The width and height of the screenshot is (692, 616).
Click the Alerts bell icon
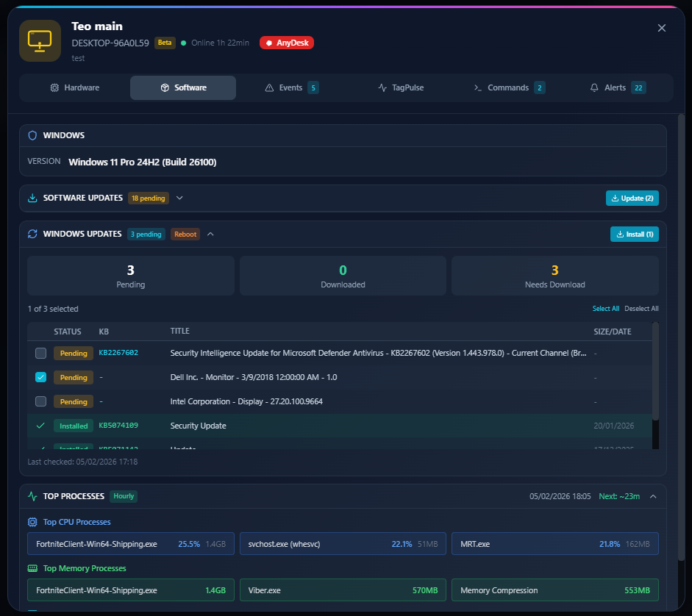point(594,87)
